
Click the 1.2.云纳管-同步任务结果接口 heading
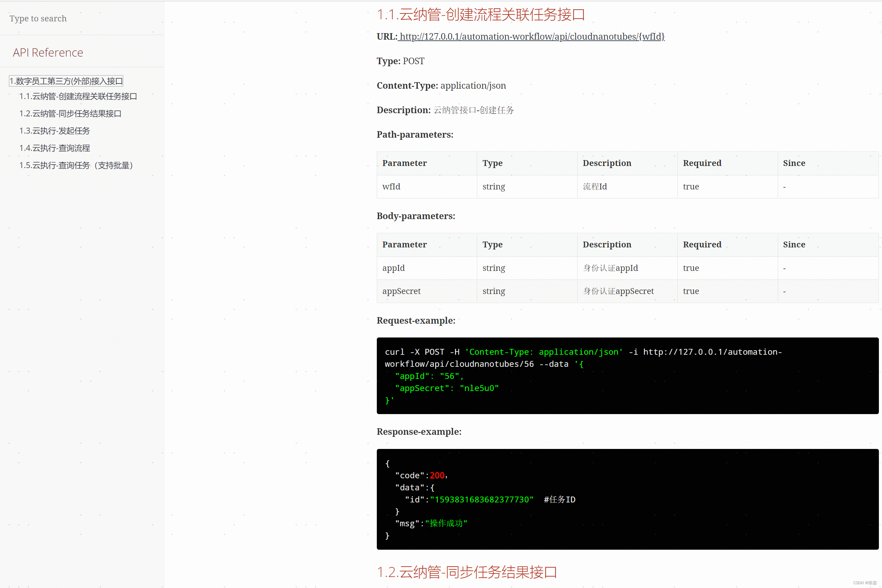(467, 572)
